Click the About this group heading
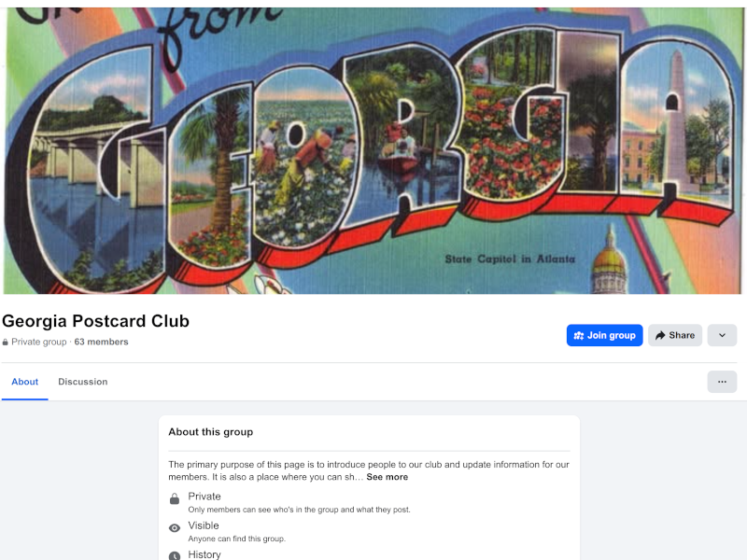The height and width of the screenshot is (560, 747). 211,432
